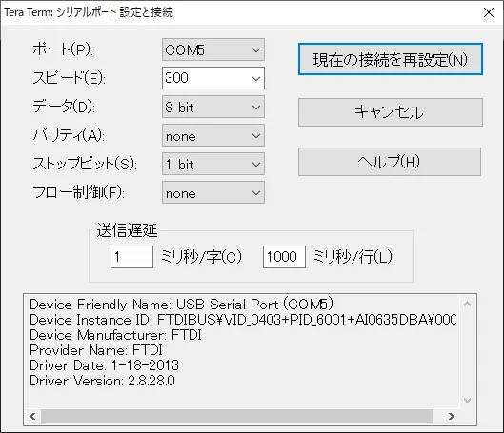Click the 現在の接続を再設定(N) button
Viewport: 504px width, 433px height.
tap(391, 59)
